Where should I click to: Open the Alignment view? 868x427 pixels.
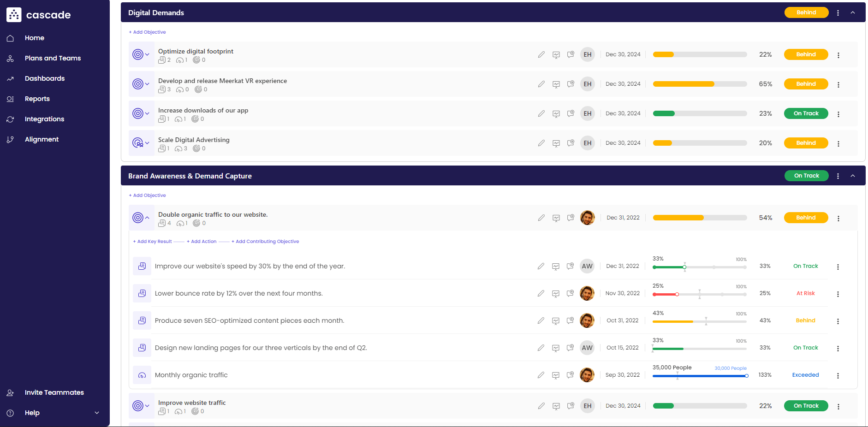click(x=42, y=139)
